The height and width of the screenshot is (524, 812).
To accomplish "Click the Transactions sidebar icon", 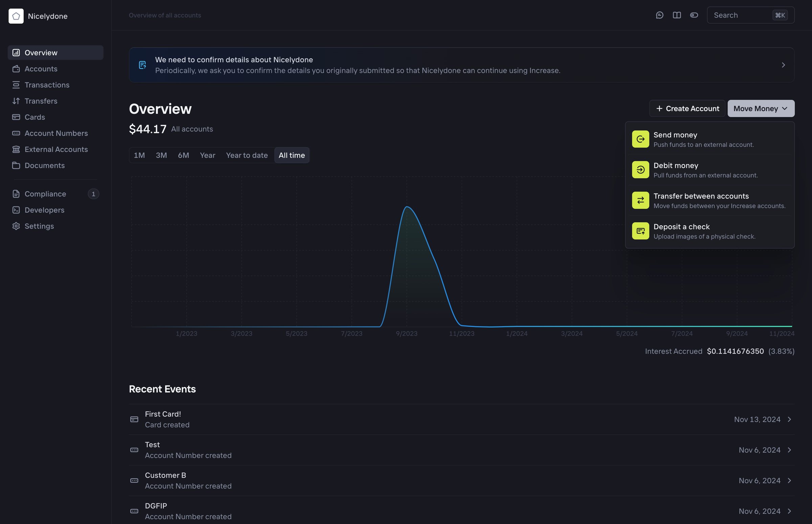I will 16,85.
